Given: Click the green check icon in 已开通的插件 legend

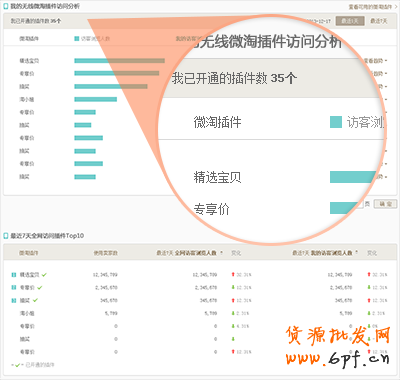Looking at the screenshot, I should click(18, 365).
